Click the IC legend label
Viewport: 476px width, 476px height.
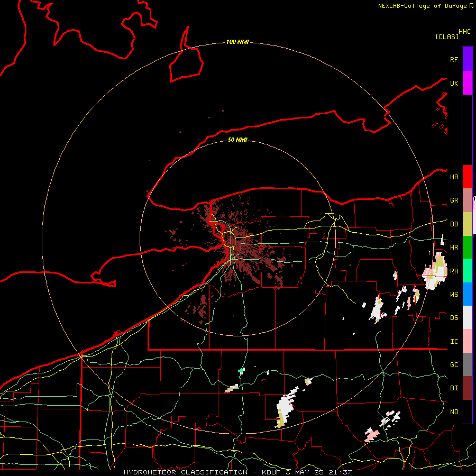point(454,342)
